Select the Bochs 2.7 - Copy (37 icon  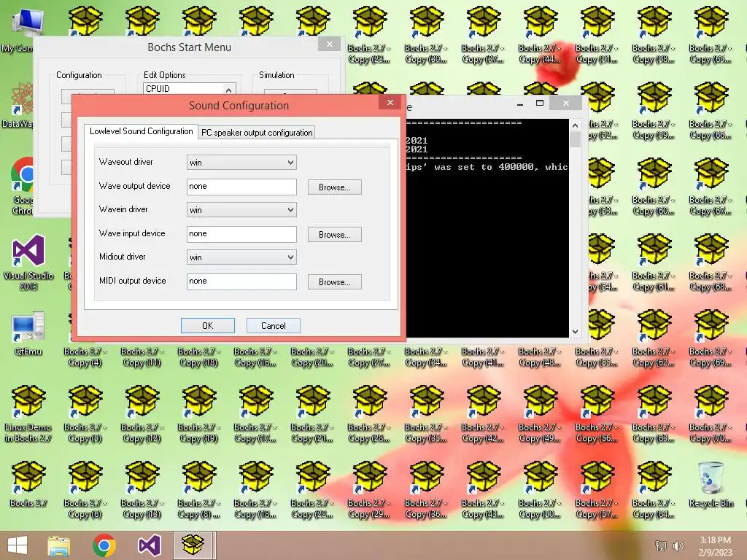(483, 35)
